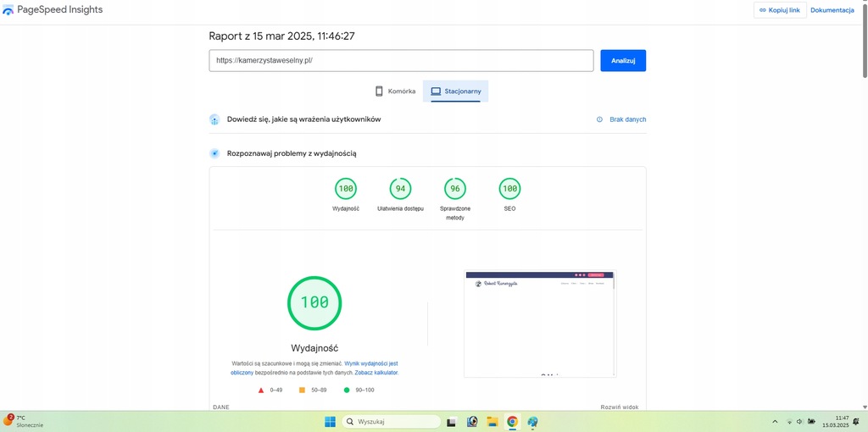868x432 pixels.
Task: Select the Ułatwienia dostępu 94 gauge
Action: 400,189
